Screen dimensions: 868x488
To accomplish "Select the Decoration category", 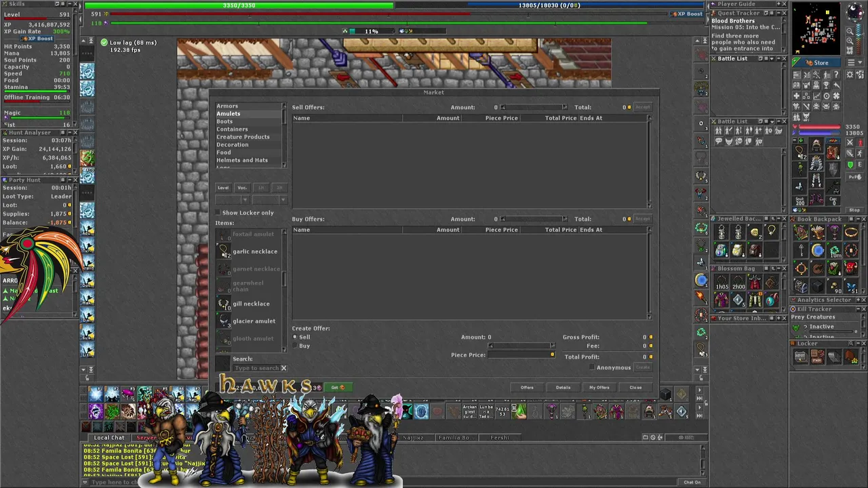I will [249, 144].
